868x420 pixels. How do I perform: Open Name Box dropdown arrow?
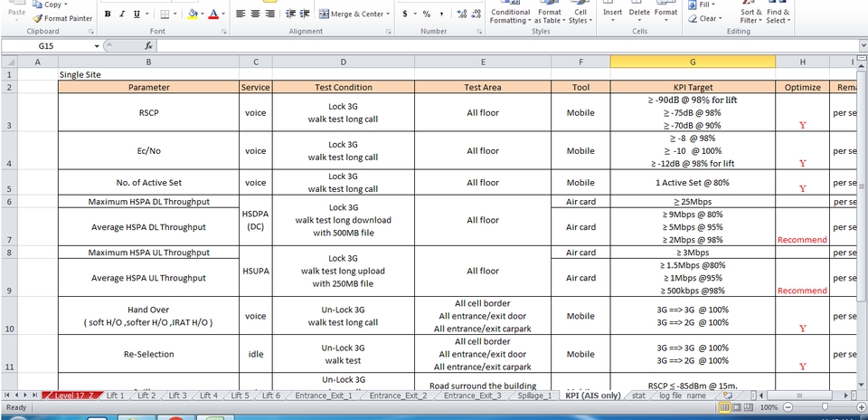(97, 46)
